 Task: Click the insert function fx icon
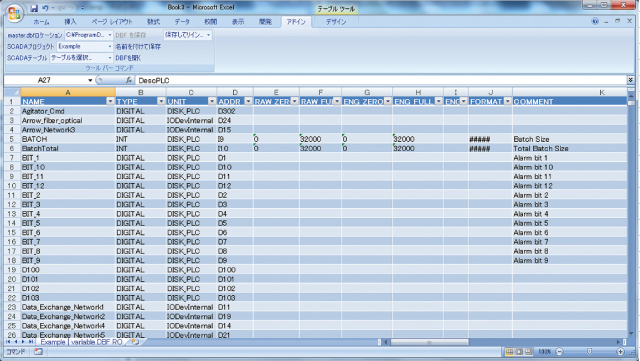pyautogui.click(x=129, y=80)
